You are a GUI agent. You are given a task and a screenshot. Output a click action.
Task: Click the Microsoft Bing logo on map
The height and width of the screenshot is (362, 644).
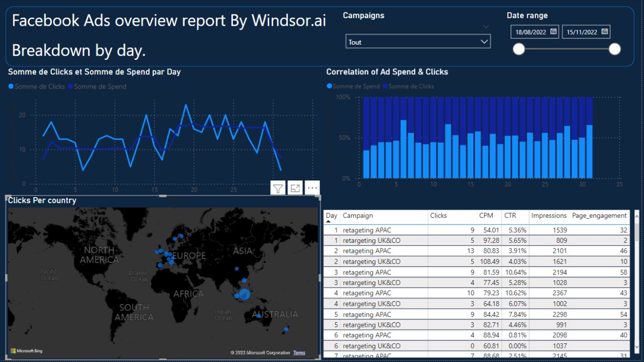(27, 351)
